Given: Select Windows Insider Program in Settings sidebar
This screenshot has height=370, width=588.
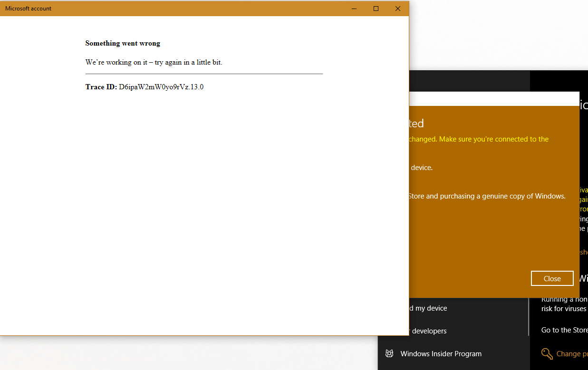Looking at the screenshot, I should [x=441, y=353].
